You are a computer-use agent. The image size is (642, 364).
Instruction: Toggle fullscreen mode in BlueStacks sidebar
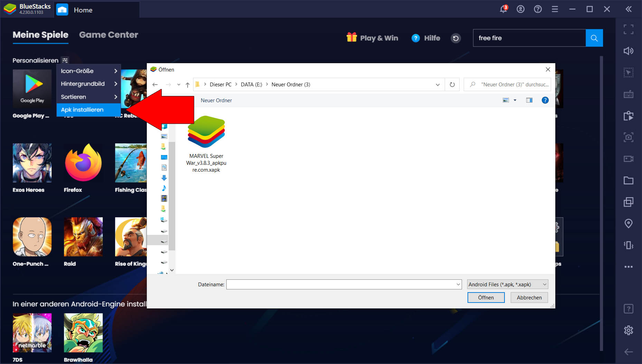tap(629, 29)
